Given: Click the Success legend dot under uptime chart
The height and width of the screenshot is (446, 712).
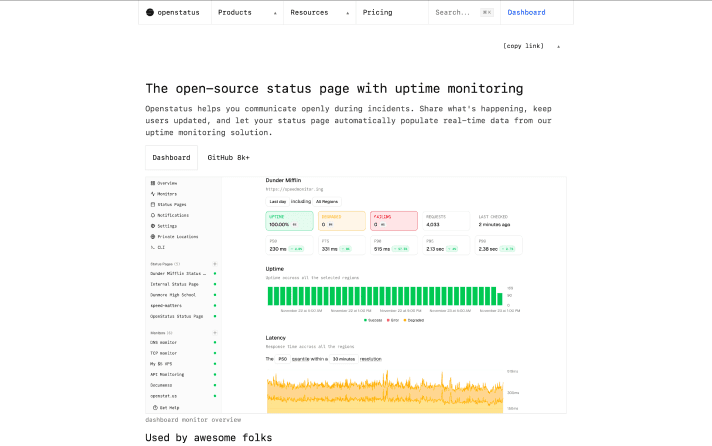Looking at the screenshot, I should 365,320.
